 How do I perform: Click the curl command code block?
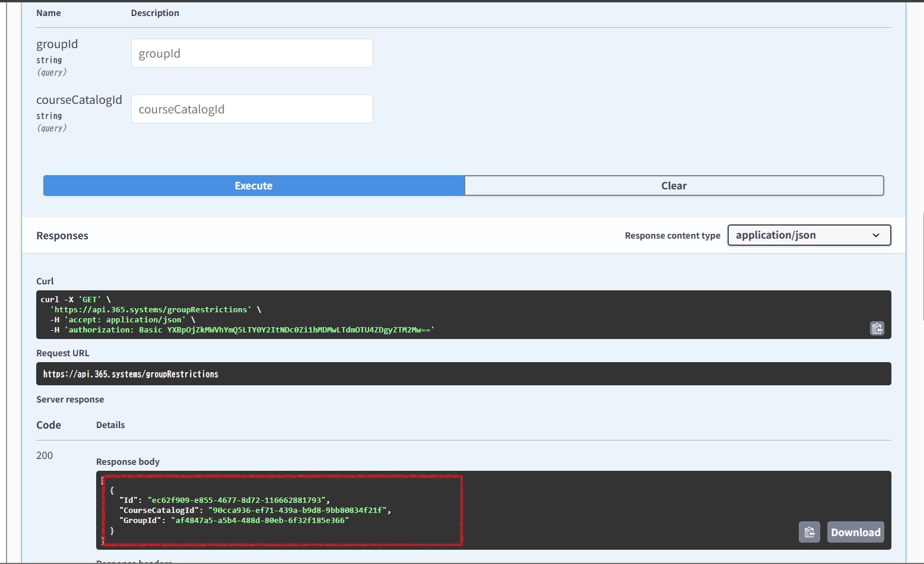pyautogui.click(x=463, y=315)
